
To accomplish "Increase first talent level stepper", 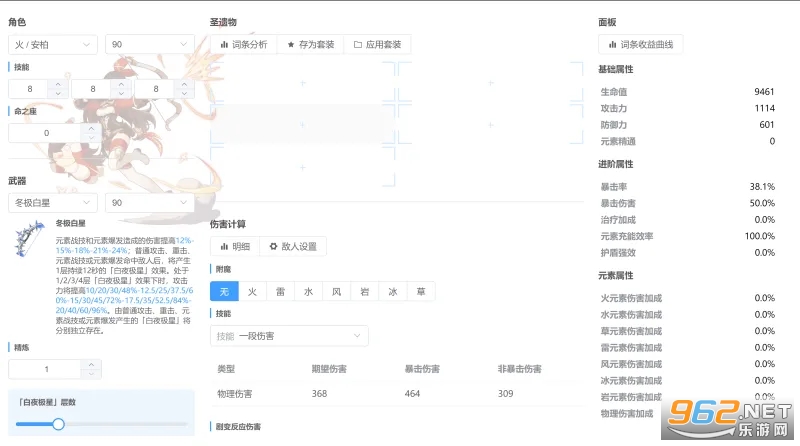I will tap(58, 84).
